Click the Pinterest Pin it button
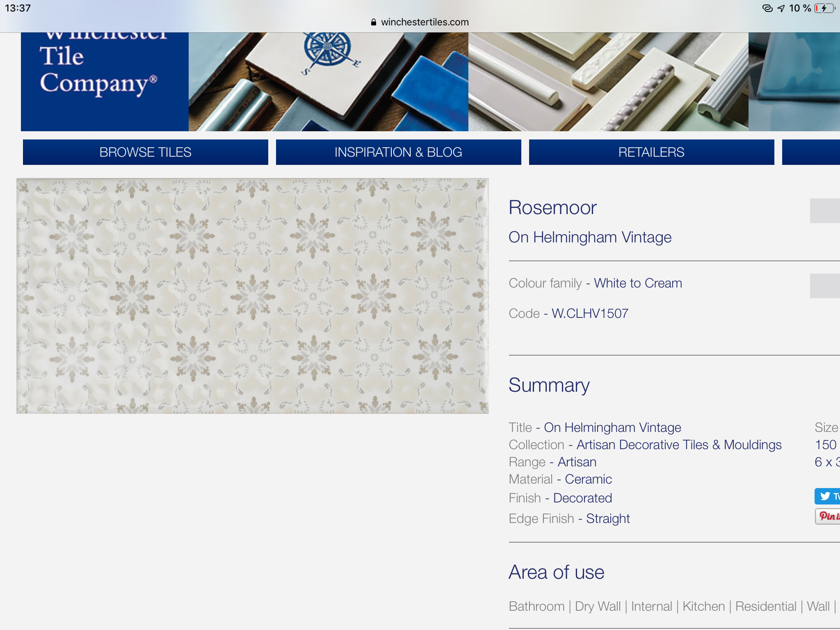Screen dimensions: 840x630 coord(828,516)
